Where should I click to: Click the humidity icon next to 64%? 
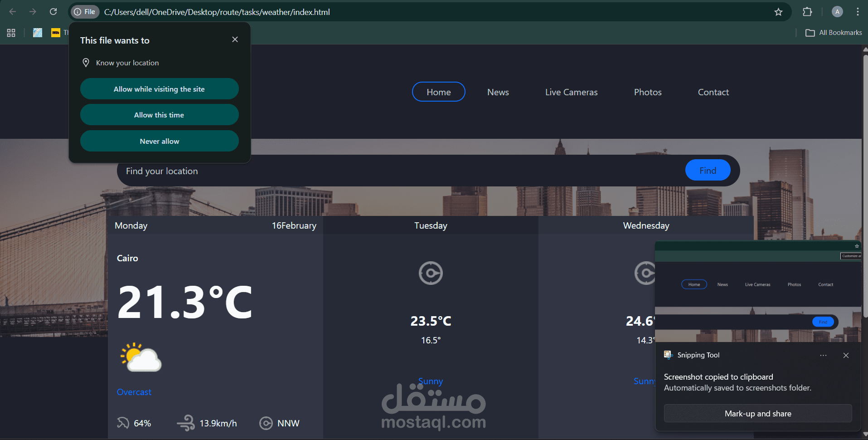point(122,423)
